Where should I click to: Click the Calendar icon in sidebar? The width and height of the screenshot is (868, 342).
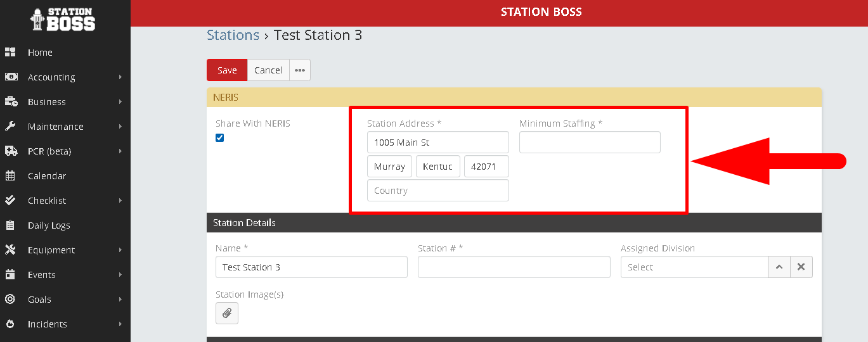tap(10, 176)
